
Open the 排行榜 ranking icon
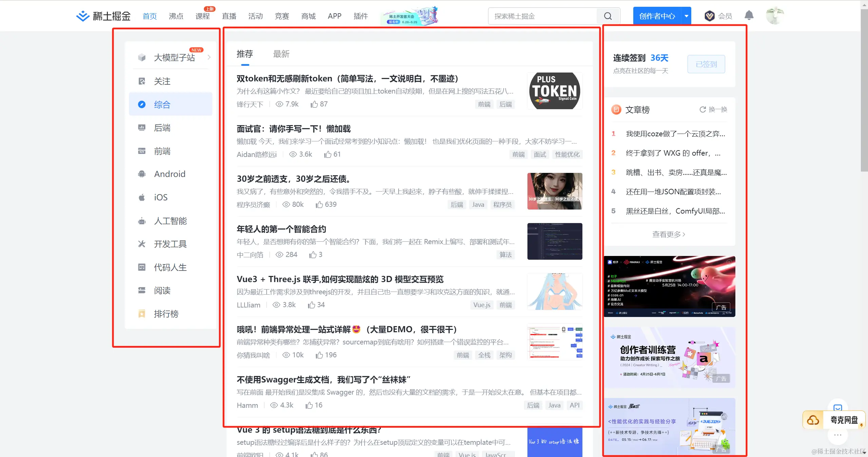coord(142,314)
